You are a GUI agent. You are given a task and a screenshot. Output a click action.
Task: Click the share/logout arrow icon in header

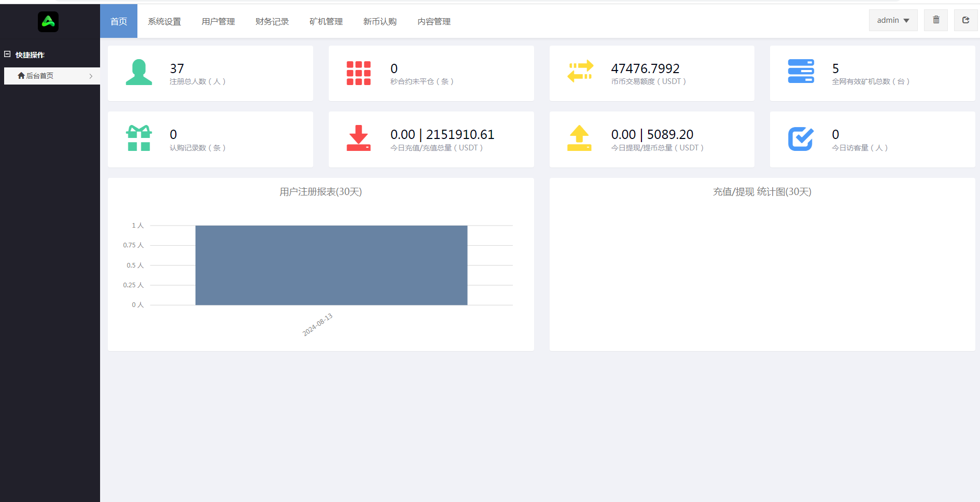tap(965, 20)
